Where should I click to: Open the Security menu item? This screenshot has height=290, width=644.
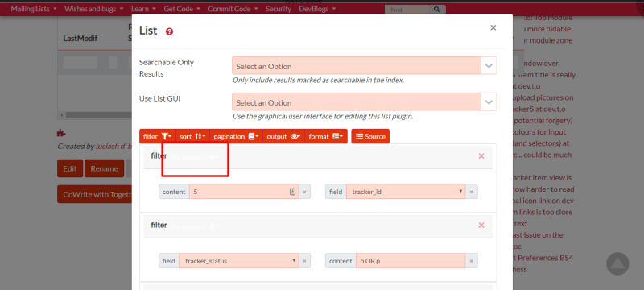278,9
